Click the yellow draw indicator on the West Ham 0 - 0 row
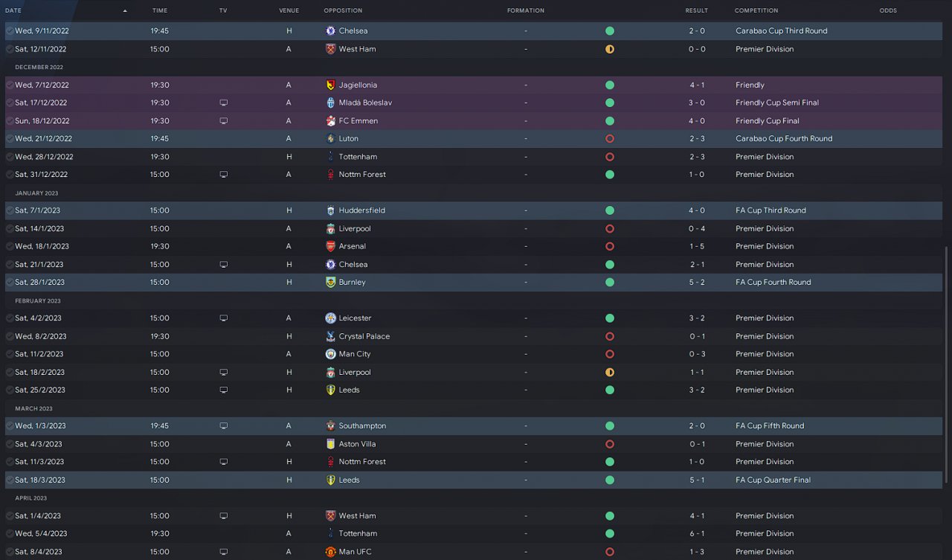 coord(610,49)
